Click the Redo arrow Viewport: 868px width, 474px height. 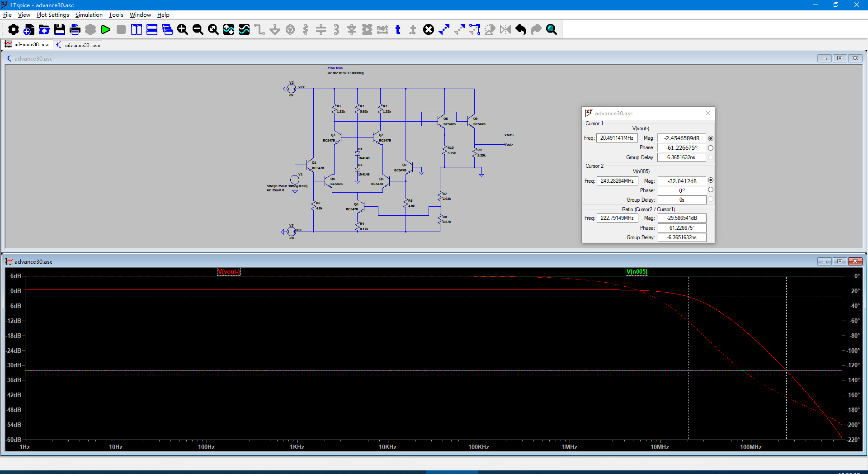536,29
